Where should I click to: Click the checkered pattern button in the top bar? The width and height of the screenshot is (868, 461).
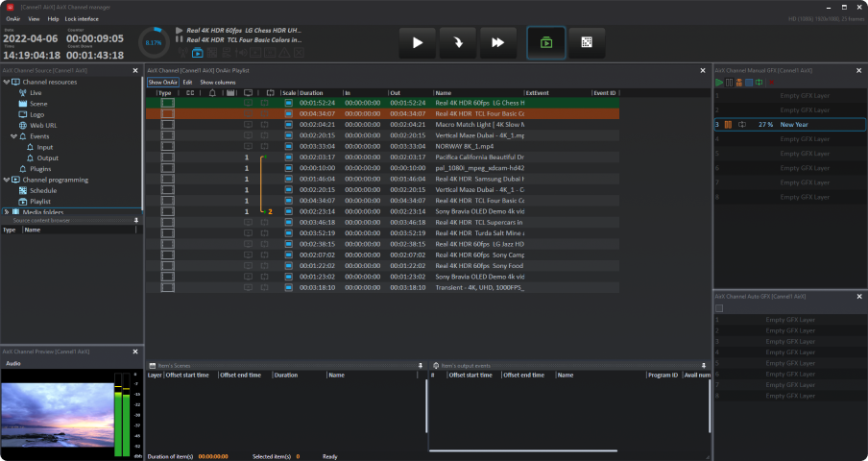(x=587, y=42)
